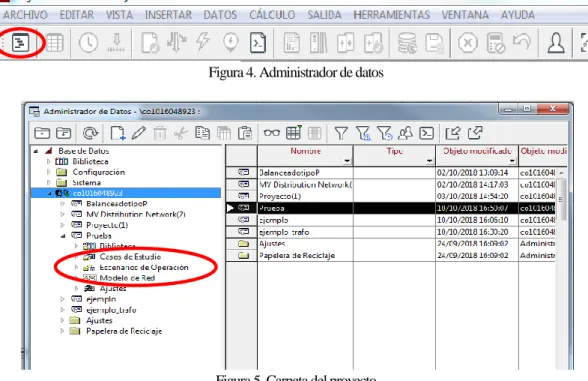
Task: Click the load flow arrows icon
Action: pyautogui.click(x=176, y=42)
